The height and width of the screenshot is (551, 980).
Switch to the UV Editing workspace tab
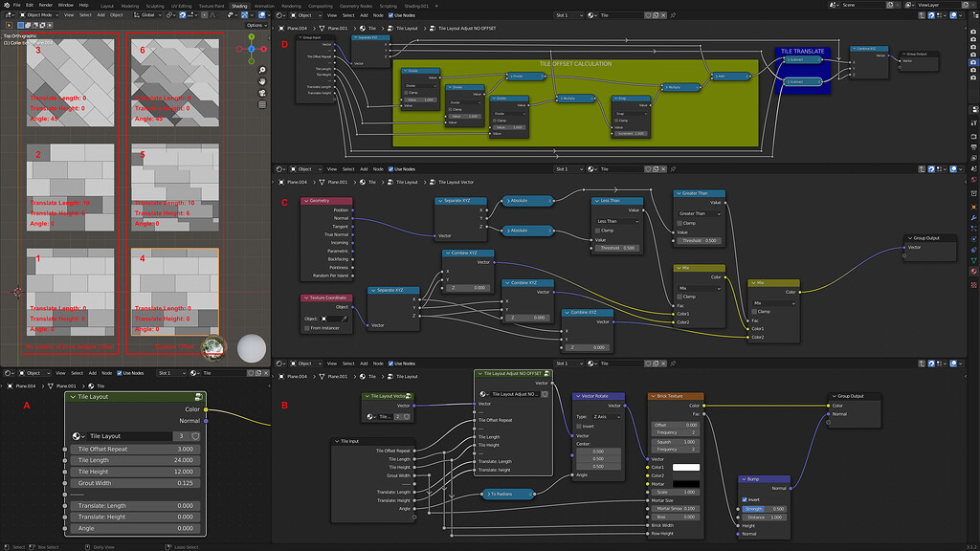[181, 6]
